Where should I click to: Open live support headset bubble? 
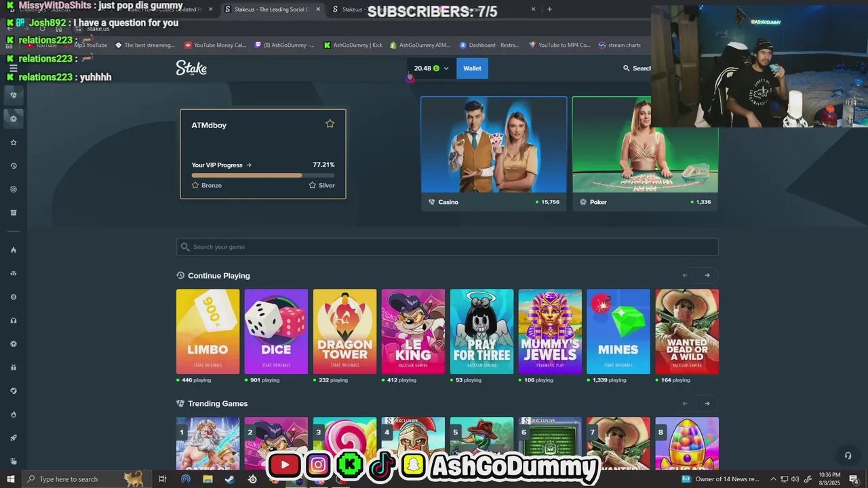click(848, 455)
